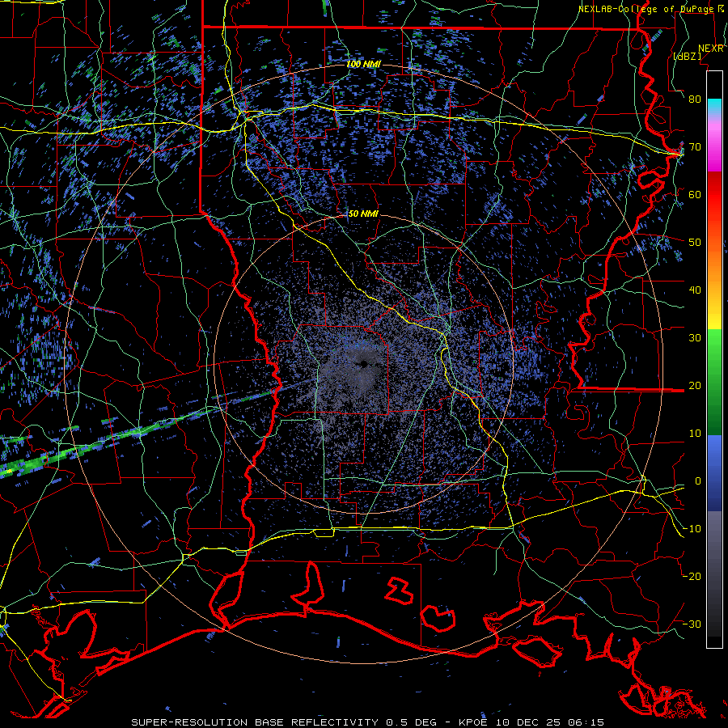Click the KPOE radar site center dot
This screenshot has width=728, height=728.
click(x=363, y=363)
